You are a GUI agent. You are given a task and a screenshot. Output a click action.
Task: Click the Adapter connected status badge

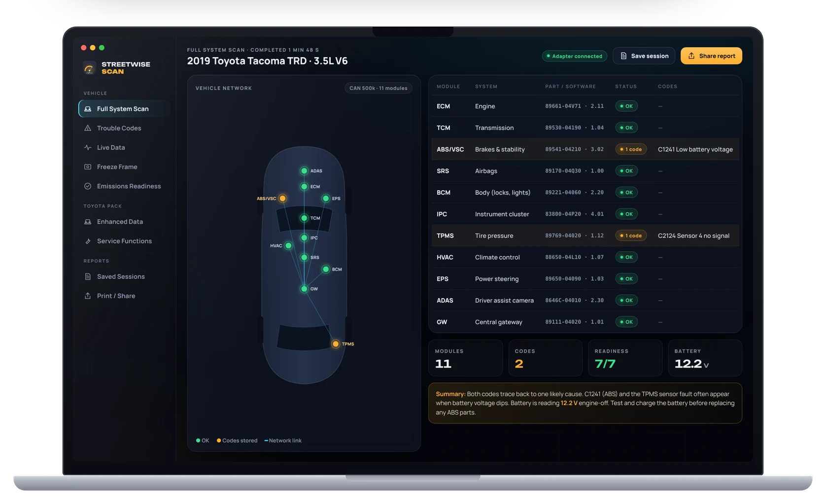[574, 56]
